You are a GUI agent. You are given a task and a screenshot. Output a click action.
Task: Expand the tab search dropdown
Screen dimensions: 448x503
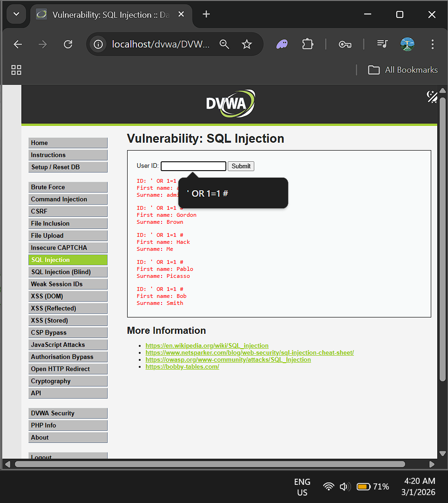(x=16, y=14)
